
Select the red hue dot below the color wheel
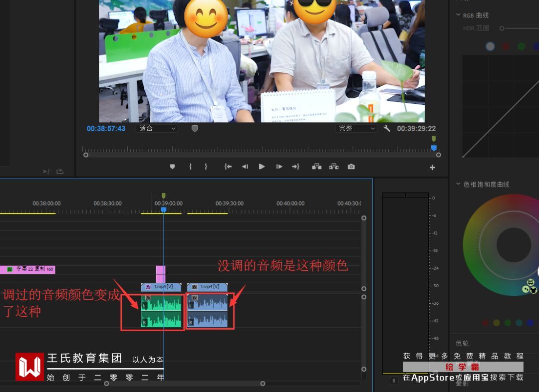[x=485, y=323]
